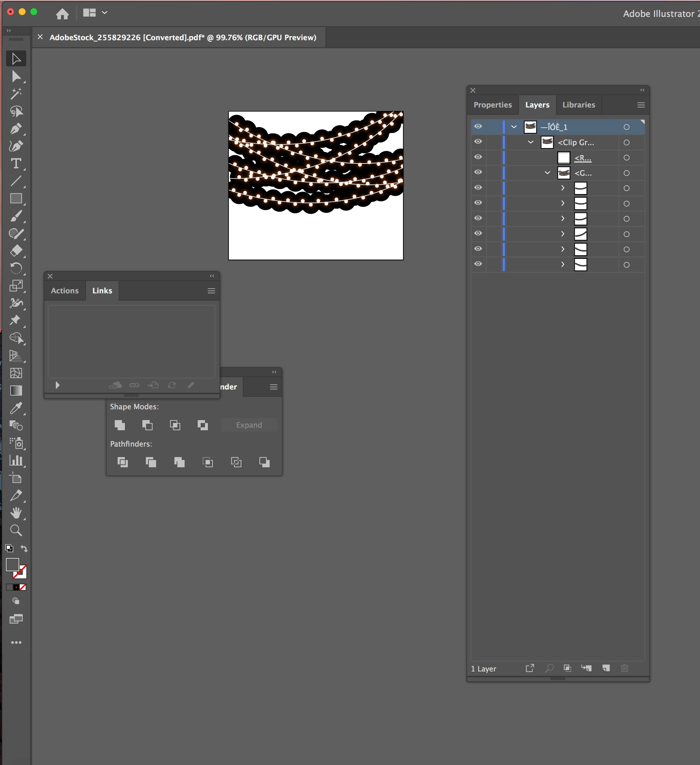Image resolution: width=700 pixels, height=765 pixels.
Task: Click the Delete Selection trash icon in Layers
Action: point(625,668)
